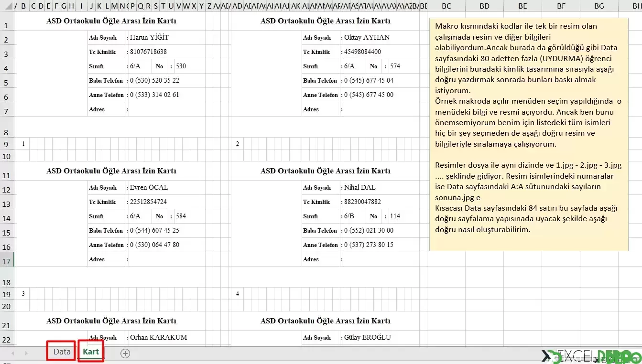Select phone cell 0 (552) 021 30 00
This screenshot has width=642, height=364.
(x=369, y=230)
